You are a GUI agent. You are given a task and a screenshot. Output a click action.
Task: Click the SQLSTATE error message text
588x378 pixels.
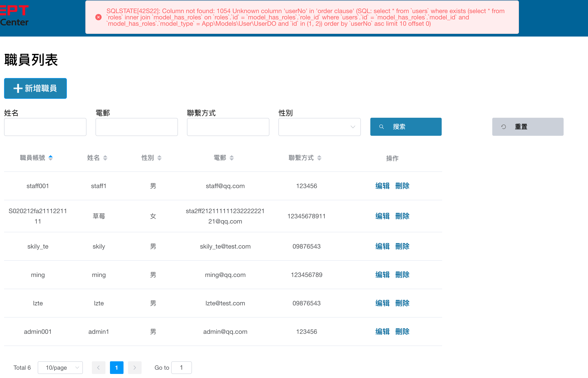coord(306,17)
